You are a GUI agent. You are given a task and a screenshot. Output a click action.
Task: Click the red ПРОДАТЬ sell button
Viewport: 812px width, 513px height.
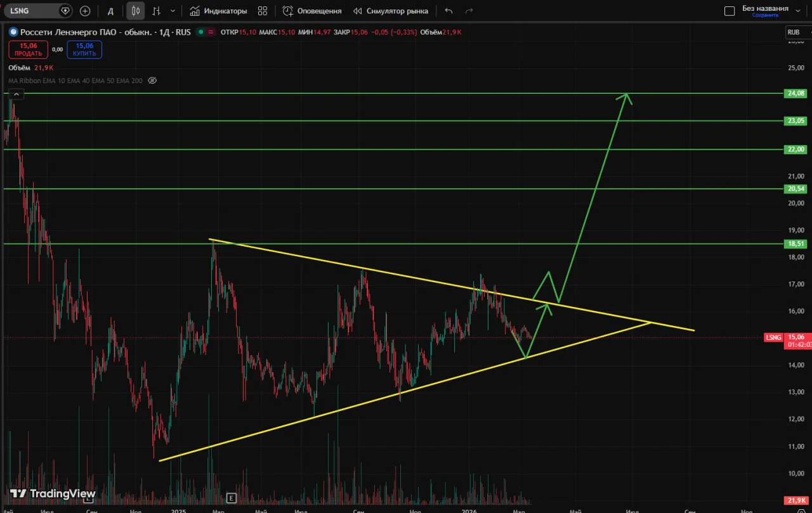coord(28,49)
